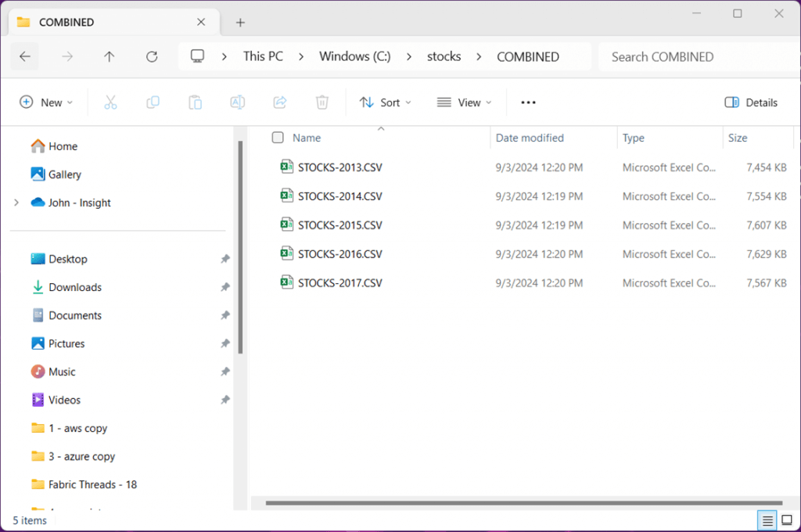The width and height of the screenshot is (801, 532).
Task: Paste clipboard contents via the Paste icon
Action: 195,102
